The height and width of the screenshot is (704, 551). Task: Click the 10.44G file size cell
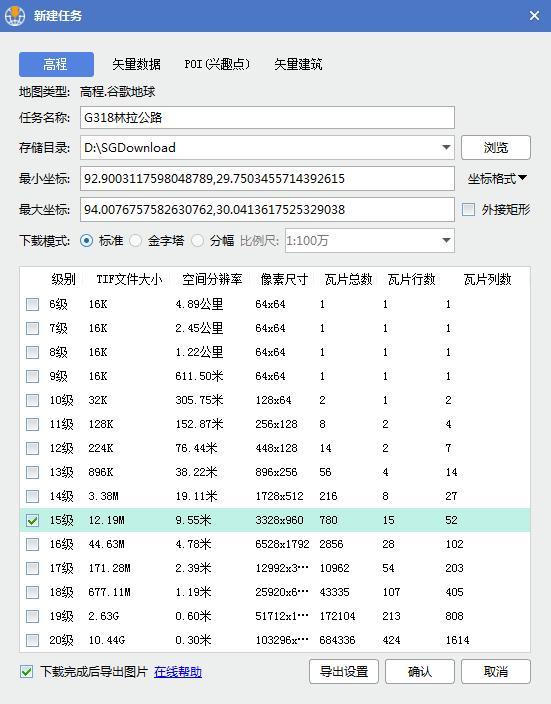pyautogui.click(x=106, y=640)
